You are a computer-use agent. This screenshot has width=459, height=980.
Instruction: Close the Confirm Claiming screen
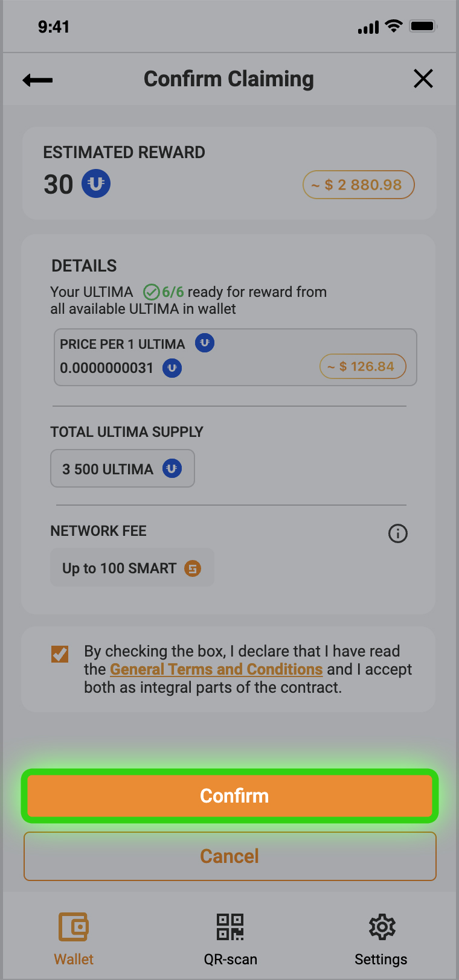(x=423, y=78)
